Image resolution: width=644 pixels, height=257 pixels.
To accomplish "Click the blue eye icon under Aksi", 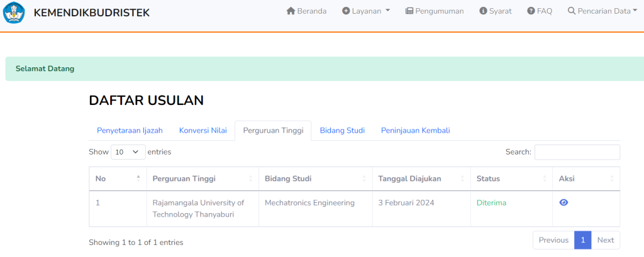I will point(563,202).
